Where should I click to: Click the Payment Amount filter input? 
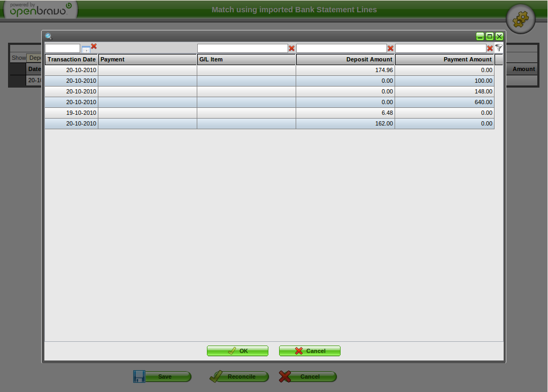[441, 48]
